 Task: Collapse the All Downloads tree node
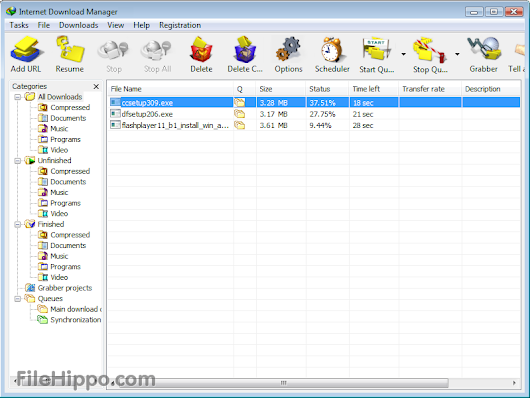18,97
